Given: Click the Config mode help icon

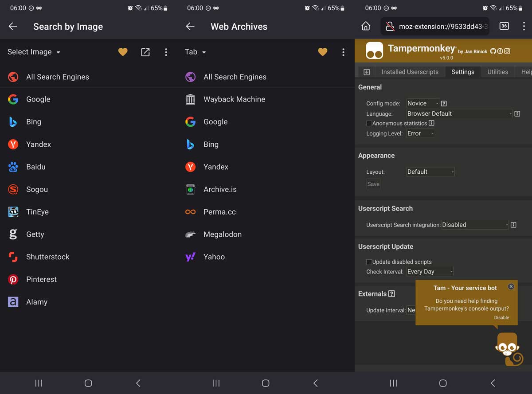Looking at the screenshot, I should click(x=444, y=104).
